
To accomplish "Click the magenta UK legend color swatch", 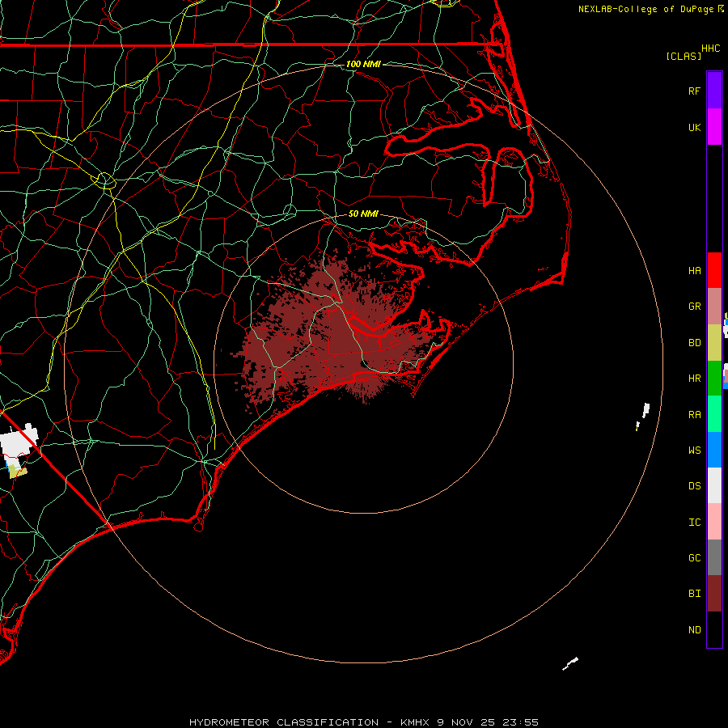I will coord(714,127).
